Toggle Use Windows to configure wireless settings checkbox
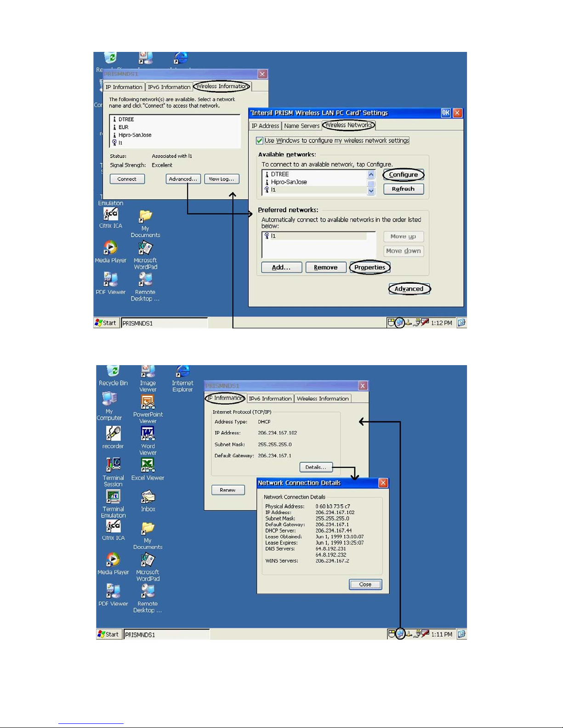Image resolution: width=563 pixels, height=728 pixels. [x=260, y=141]
